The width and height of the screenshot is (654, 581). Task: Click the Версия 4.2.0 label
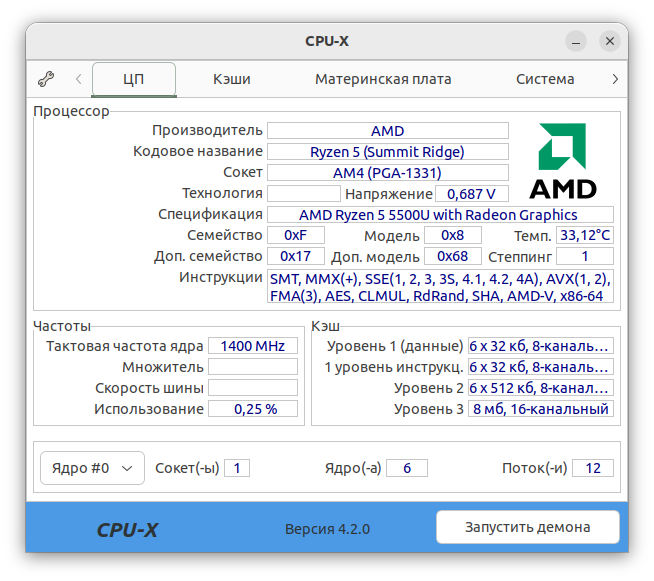tap(327, 529)
